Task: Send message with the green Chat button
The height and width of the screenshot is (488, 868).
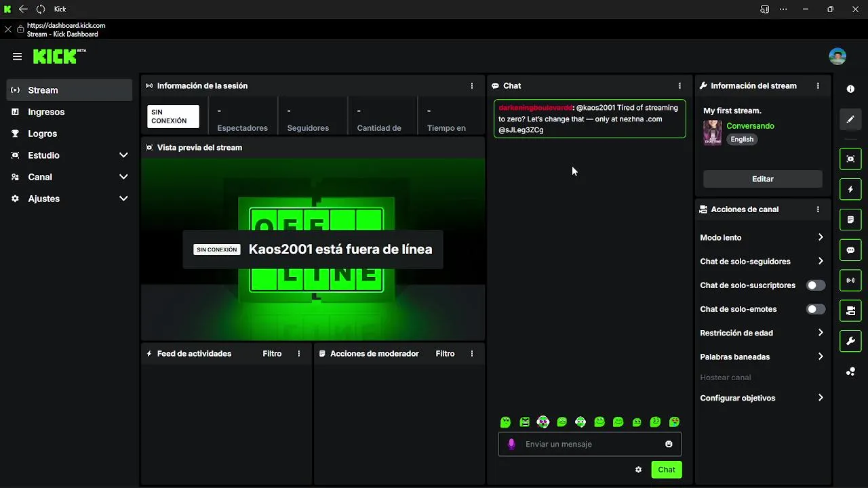Action: 667,470
